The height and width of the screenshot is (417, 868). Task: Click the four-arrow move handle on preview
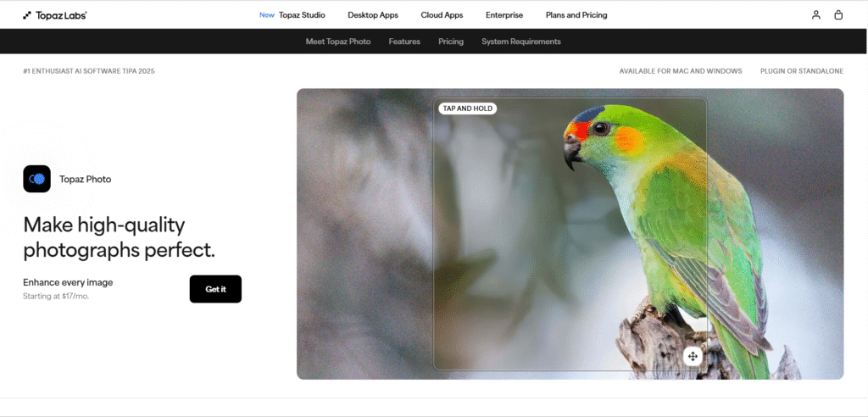tap(693, 356)
